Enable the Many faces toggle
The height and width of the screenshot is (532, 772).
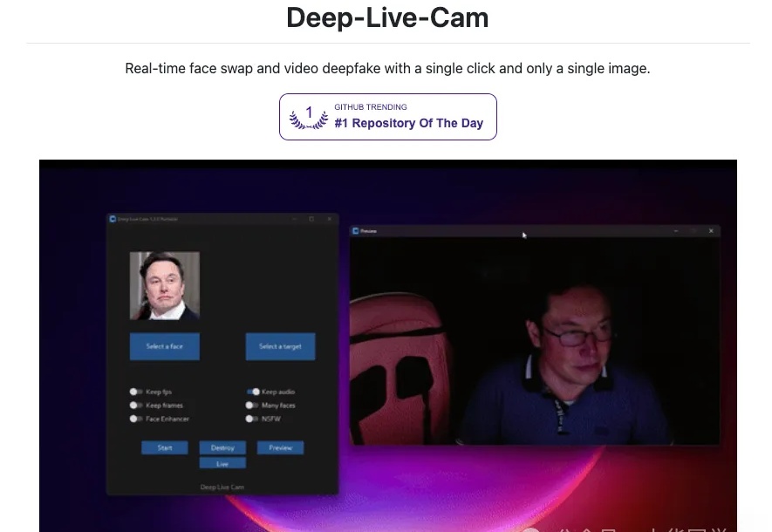[251, 405]
